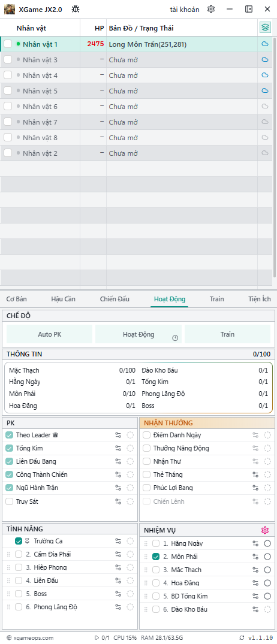Click the layers stack icon in table header
The height and width of the screenshot is (644, 277).
[265, 28]
